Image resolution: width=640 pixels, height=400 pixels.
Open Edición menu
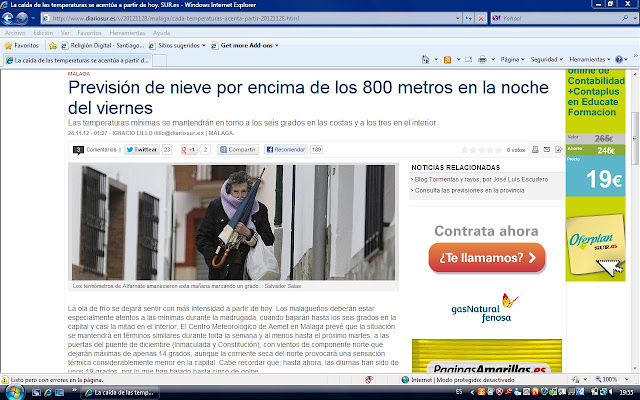click(43, 33)
